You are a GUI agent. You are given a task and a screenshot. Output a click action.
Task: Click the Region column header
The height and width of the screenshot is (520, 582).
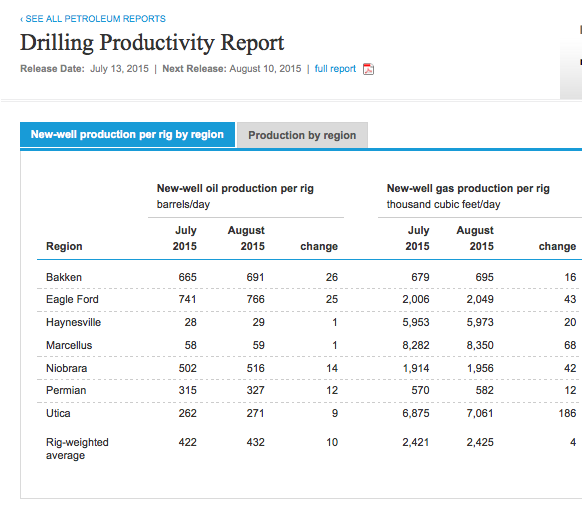point(64,246)
